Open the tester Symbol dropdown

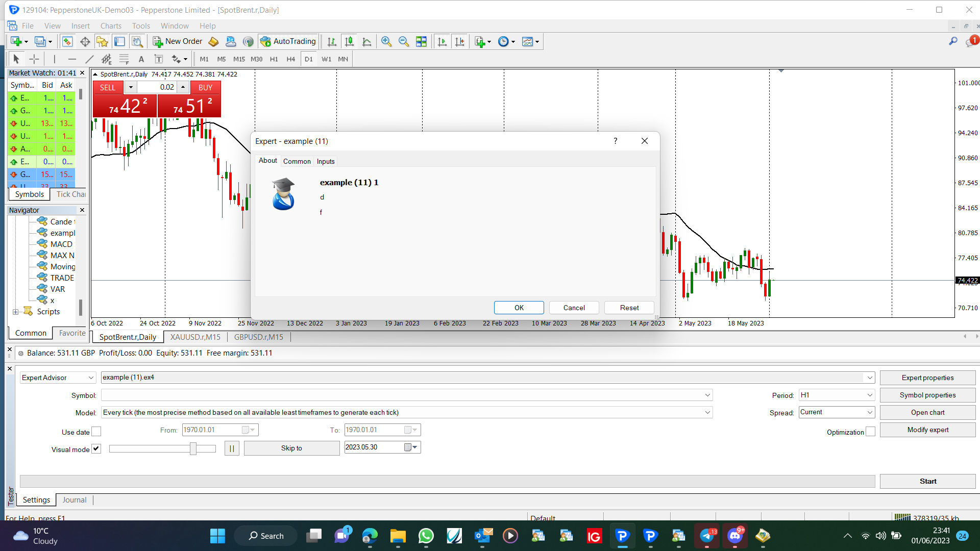pos(407,395)
